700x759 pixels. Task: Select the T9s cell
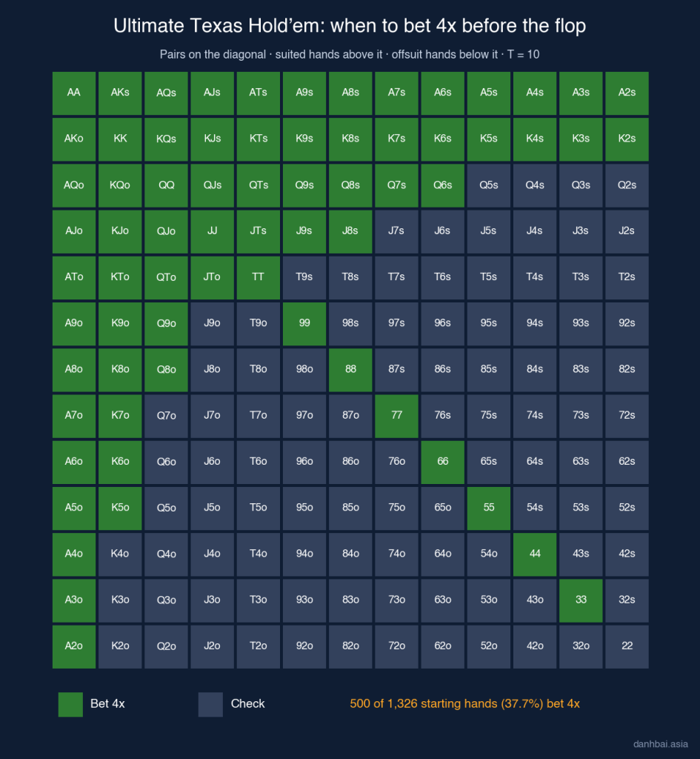[x=304, y=278]
